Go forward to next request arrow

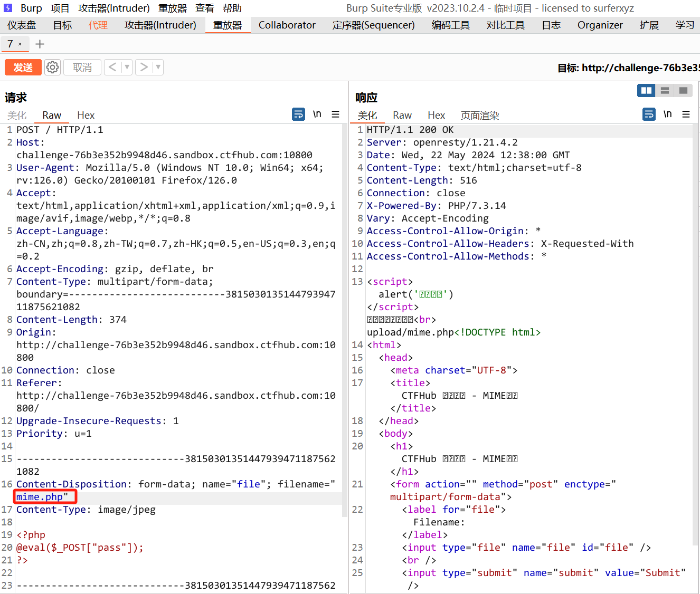tap(143, 67)
